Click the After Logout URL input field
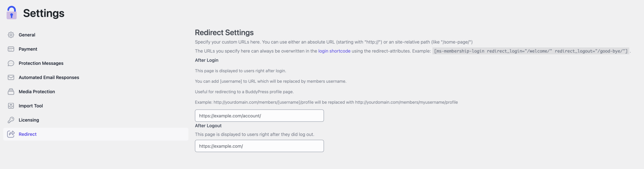Screen dimensions: 644x169 pyautogui.click(x=259, y=146)
